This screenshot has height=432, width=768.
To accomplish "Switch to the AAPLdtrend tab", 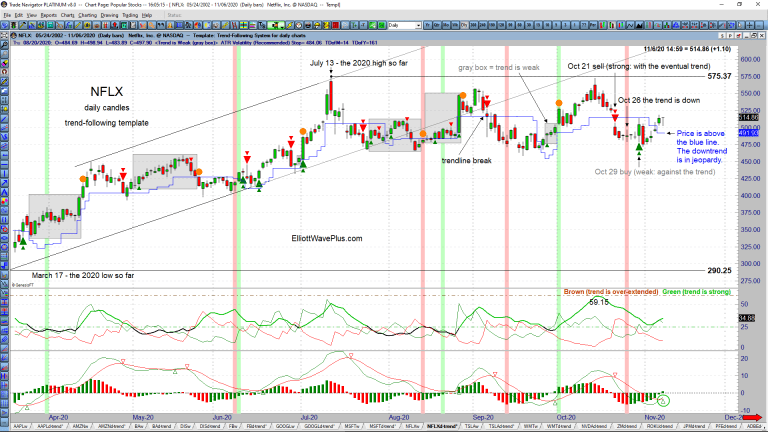I will [x=50, y=427].
